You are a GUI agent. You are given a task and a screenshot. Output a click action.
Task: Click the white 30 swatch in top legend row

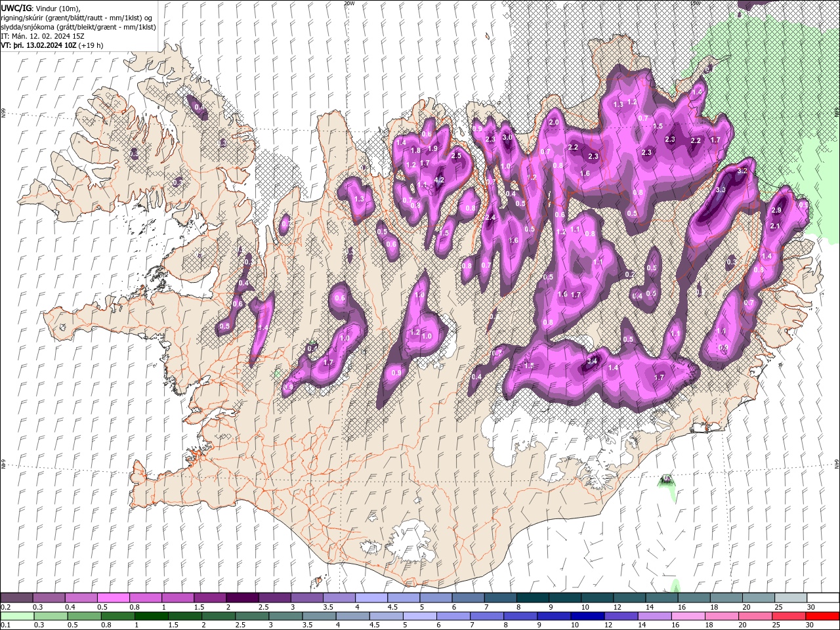click(823, 598)
